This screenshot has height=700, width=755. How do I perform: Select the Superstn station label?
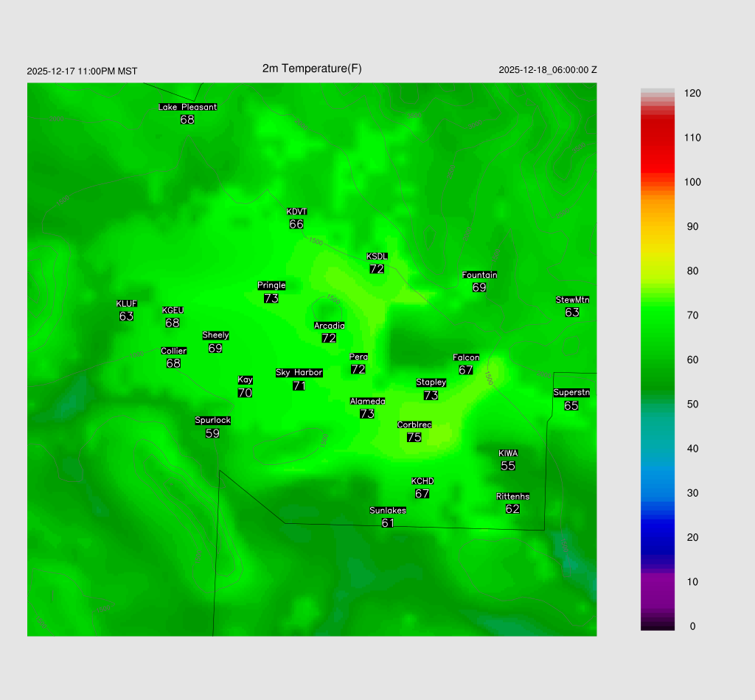coord(571,393)
